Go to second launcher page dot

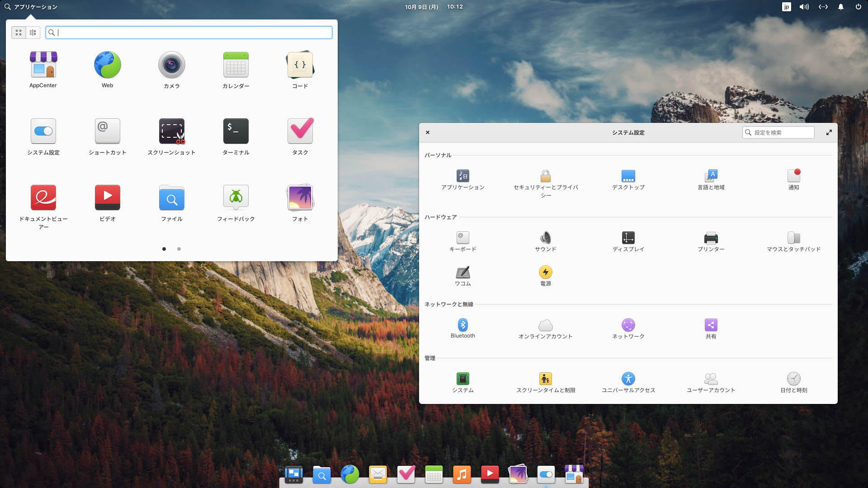(x=179, y=249)
